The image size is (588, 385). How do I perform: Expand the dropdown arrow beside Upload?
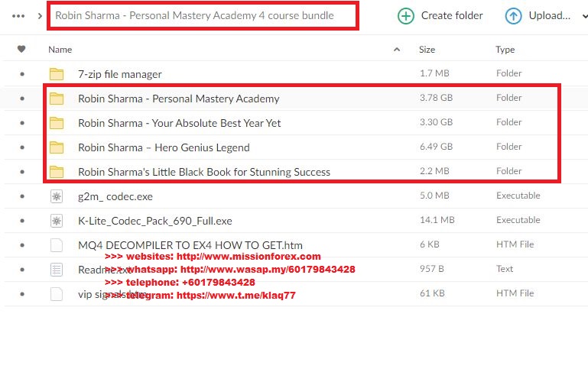tap(585, 16)
